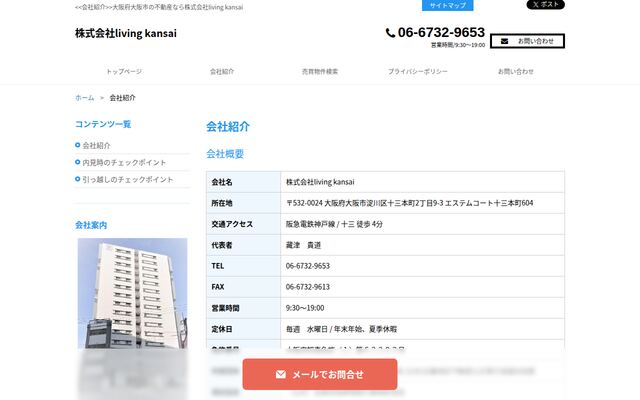
Task: Click bullet icon next to 会社紹介 sidebar item
Action: (78, 145)
